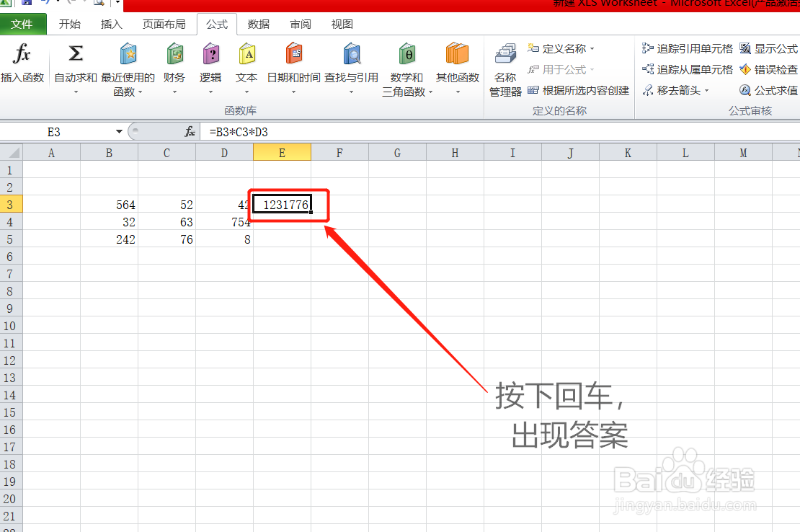Open the More Functions (其他函数) books icon

tap(457, 53)
